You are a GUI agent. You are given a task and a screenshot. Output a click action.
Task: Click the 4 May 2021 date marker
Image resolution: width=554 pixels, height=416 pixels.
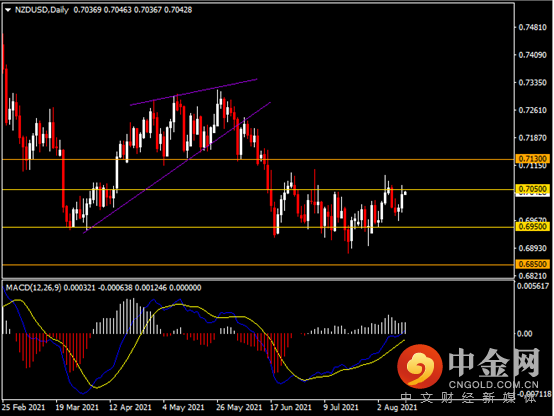pos(183,407)
